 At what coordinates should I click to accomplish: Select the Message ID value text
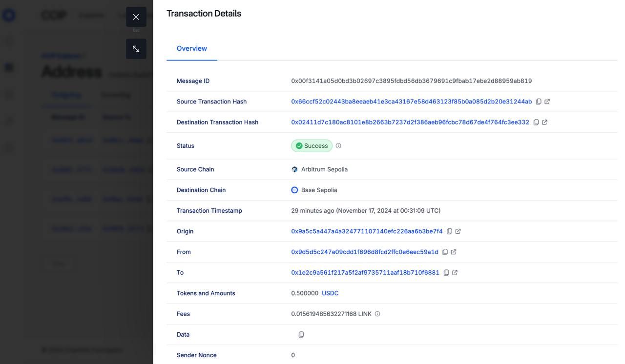(x=412, y=81)
